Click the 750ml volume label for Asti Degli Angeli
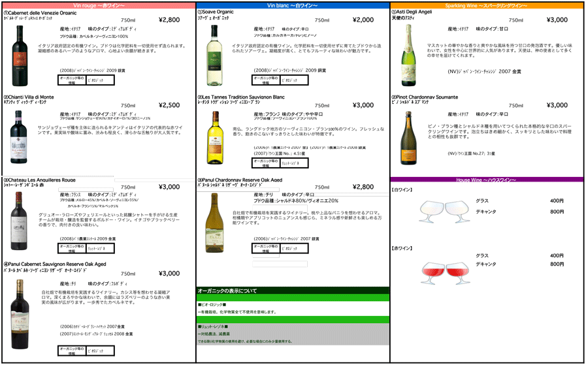Viewport: 588px width, 367px height. 516,20
